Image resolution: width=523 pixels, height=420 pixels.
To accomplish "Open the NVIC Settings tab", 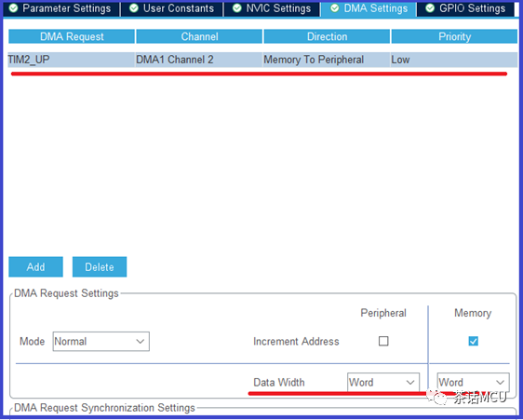I will (273, 8).
